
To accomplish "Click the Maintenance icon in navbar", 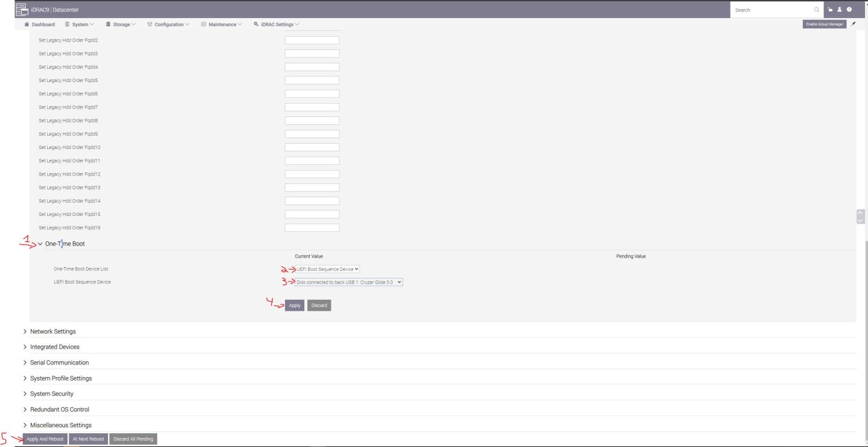I will pyautogui.click(x=204, y=25).
